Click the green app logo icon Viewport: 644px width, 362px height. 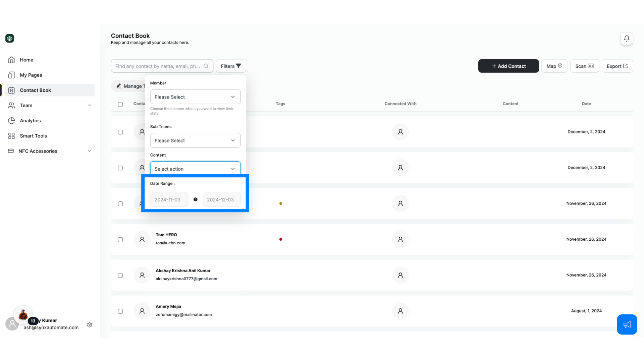pyautogui.click(x=10, y=39)
